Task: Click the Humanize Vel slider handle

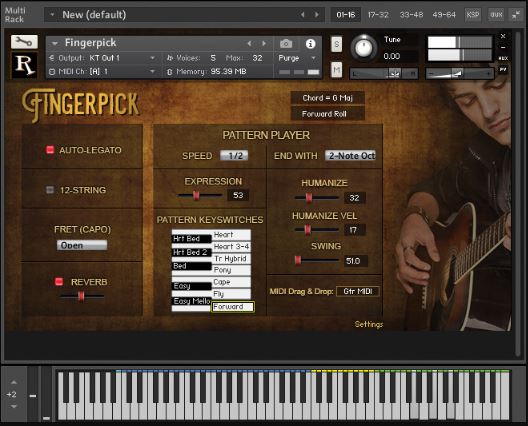Action: tap(307, 230)
